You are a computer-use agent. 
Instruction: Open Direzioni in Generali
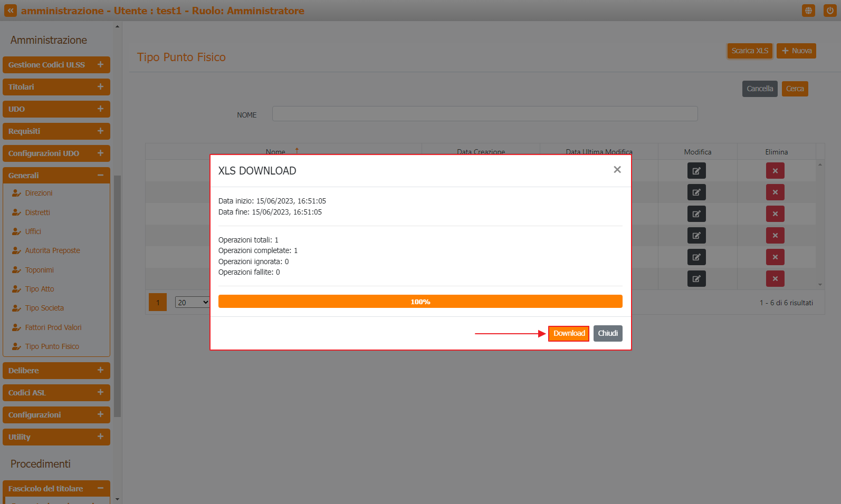(x=39, y=193)
